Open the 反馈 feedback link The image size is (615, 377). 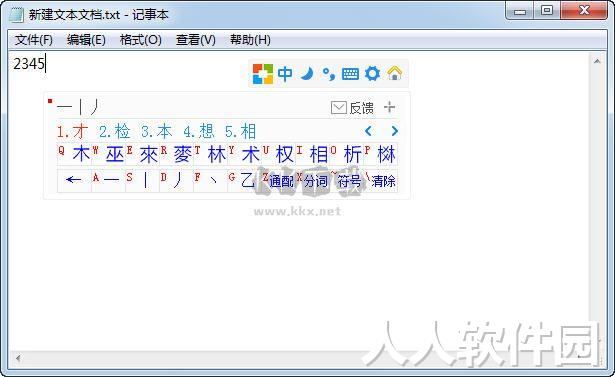pos(362,108)
